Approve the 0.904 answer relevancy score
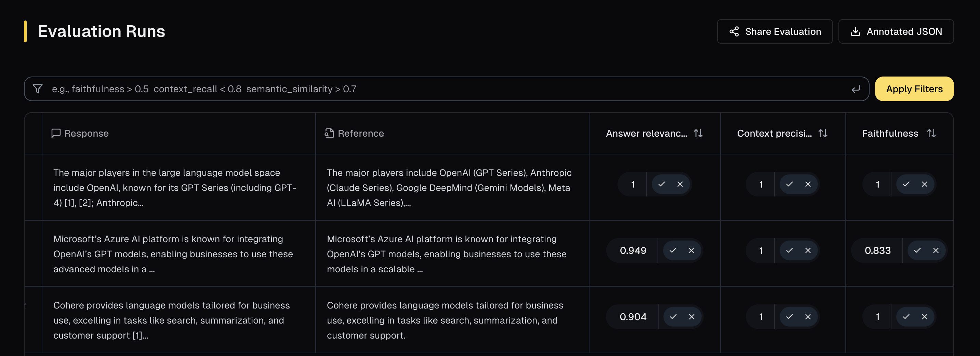The height and width of the screenshot is (356, 980). pos(673,317)
